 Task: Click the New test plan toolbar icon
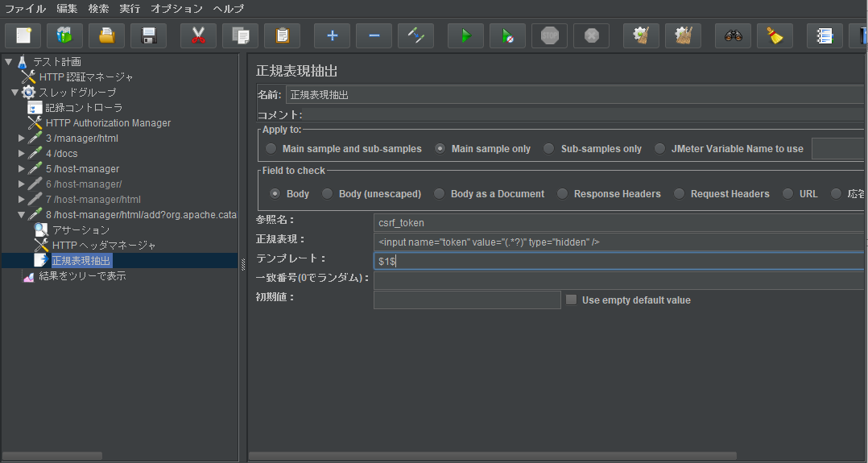pyautogui.click(x=23, y=36)
